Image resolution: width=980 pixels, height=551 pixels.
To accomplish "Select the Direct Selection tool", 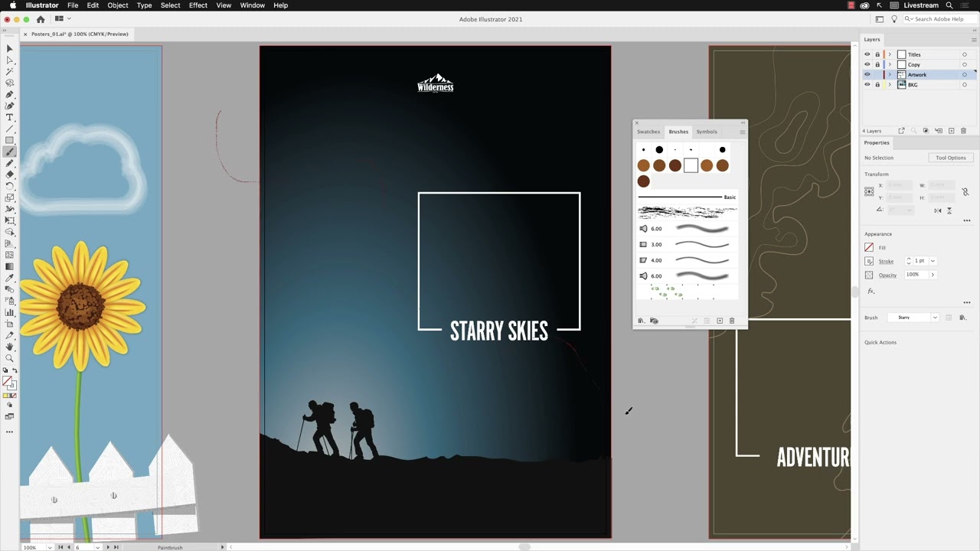I will [9, 60].
